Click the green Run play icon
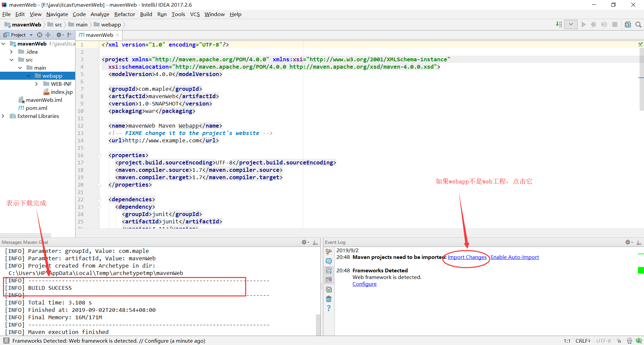The width and height of the screenshot is (644, 345). click(584, 24)
